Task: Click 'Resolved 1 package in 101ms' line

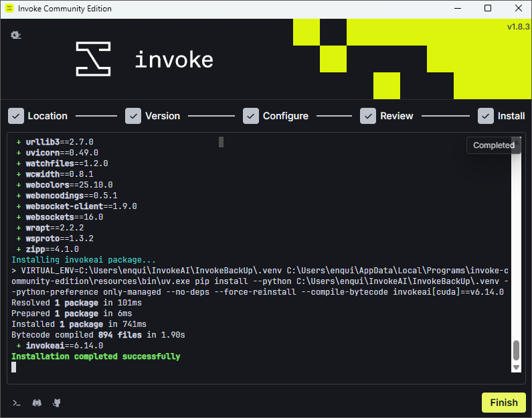Action: [76, 303]
